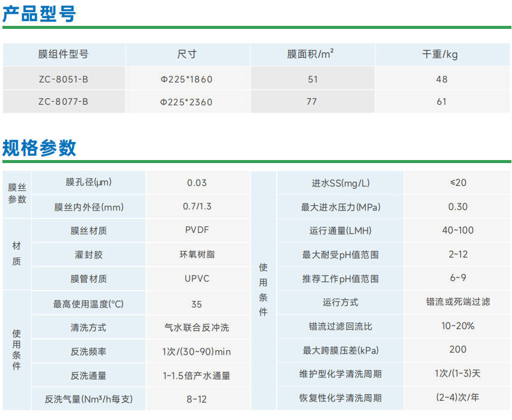Click the 干重/kg column header

[x=440, y=54]
